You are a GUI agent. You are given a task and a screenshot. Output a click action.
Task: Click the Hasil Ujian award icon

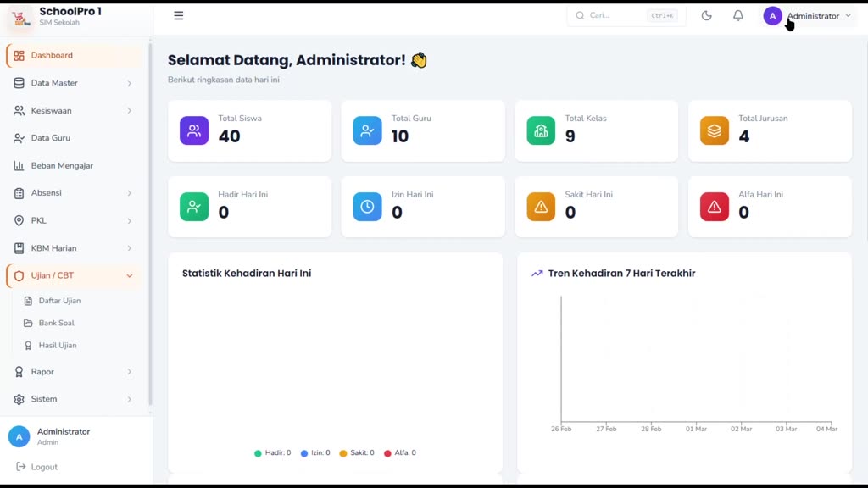[28, 346]
